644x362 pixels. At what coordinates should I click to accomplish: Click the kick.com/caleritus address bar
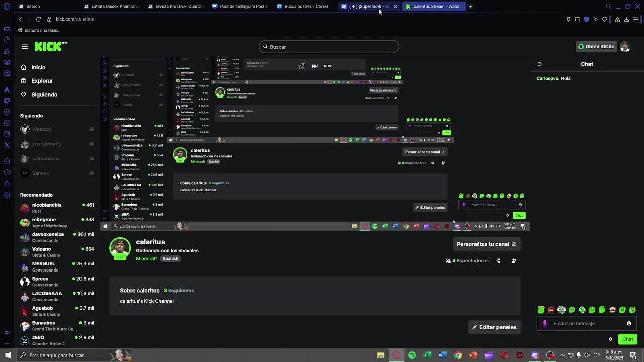click(75, 19)
